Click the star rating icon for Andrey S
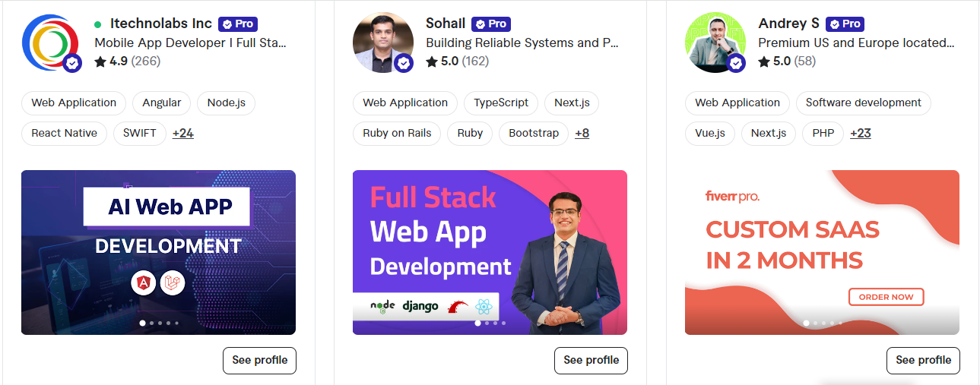Screen dimensions: 980x385 click(764, 62)
